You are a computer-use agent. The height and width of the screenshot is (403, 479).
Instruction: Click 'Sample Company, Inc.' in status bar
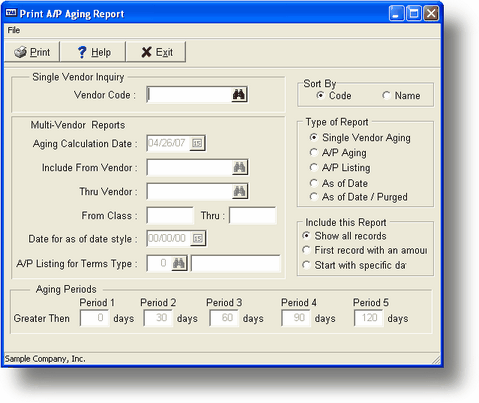click(x=45, y=359)
